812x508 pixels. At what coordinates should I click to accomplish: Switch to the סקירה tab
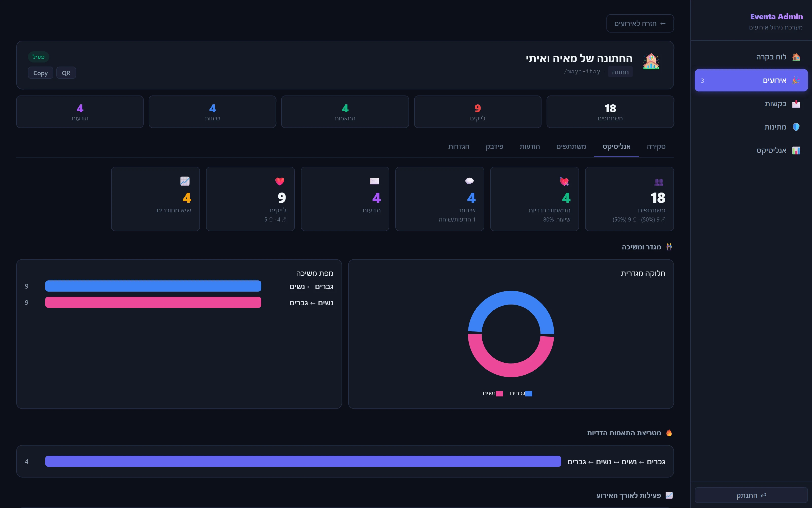656,147
